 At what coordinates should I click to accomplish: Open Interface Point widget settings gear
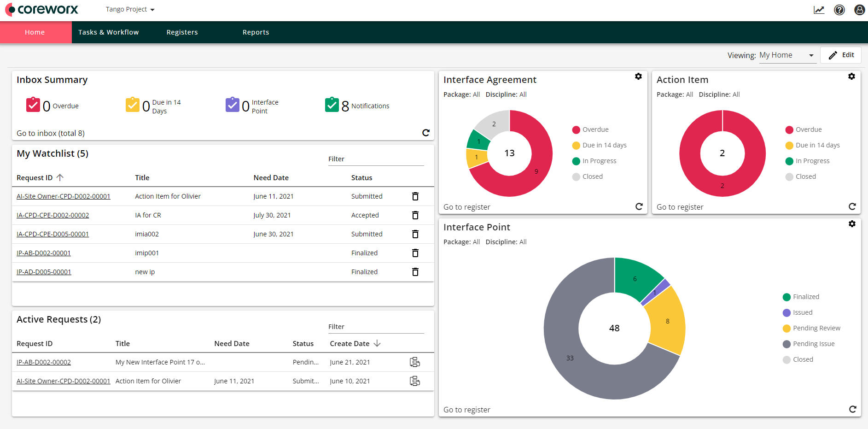pos(852,224)
